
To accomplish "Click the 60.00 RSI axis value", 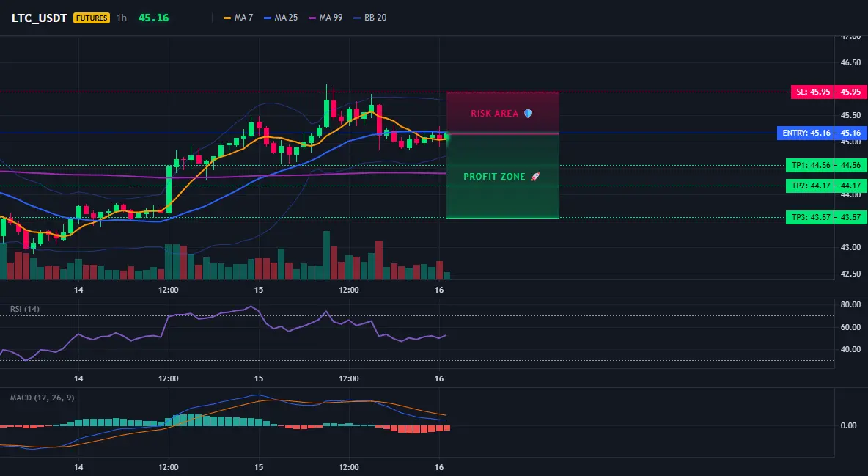I will pos(851,327).
